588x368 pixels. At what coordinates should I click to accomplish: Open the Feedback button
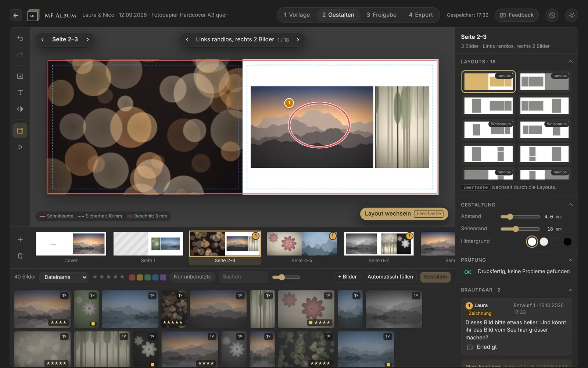click(x=517, y=15)
